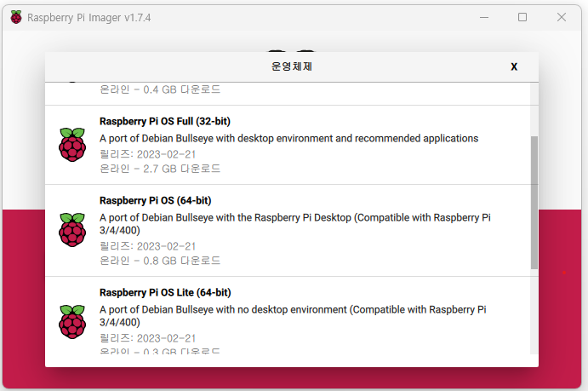Click the raspberry icon for Raspberry Pi OS Lite (64-bit)

coord(72,322)
